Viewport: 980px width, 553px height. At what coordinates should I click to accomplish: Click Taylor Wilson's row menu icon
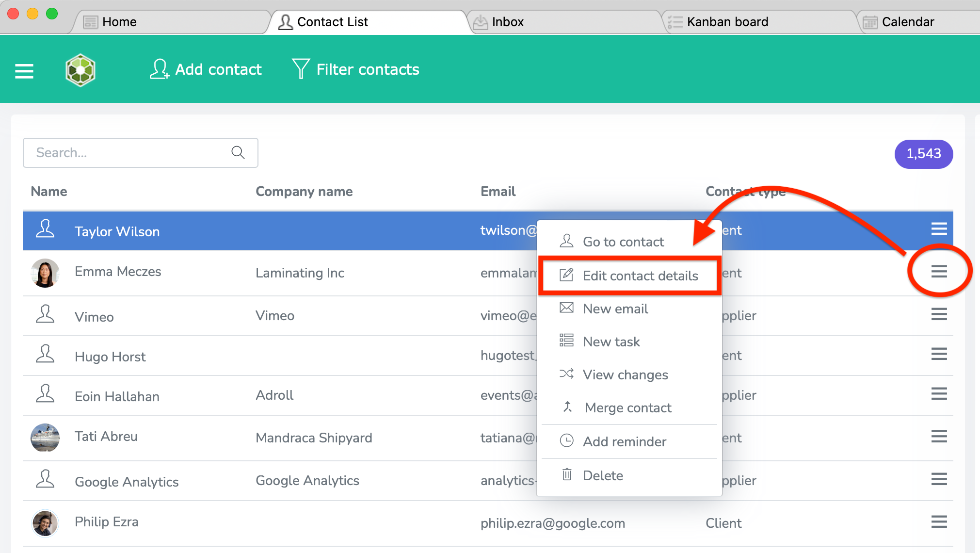tap(939, 228)
